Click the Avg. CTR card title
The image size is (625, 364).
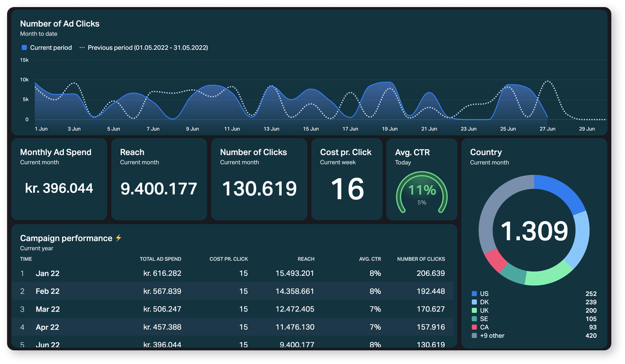click(413, 152)
